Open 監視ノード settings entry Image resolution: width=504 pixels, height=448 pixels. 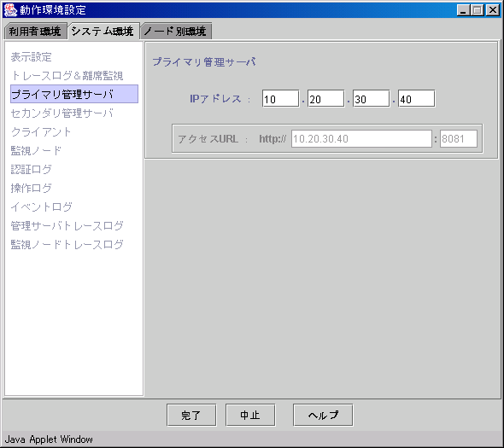point(36,151)
